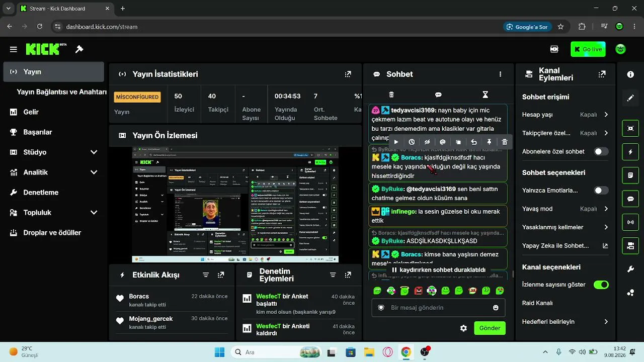
Task: Click the pencil edit icon in right sidebar
Action: [630, 98]
